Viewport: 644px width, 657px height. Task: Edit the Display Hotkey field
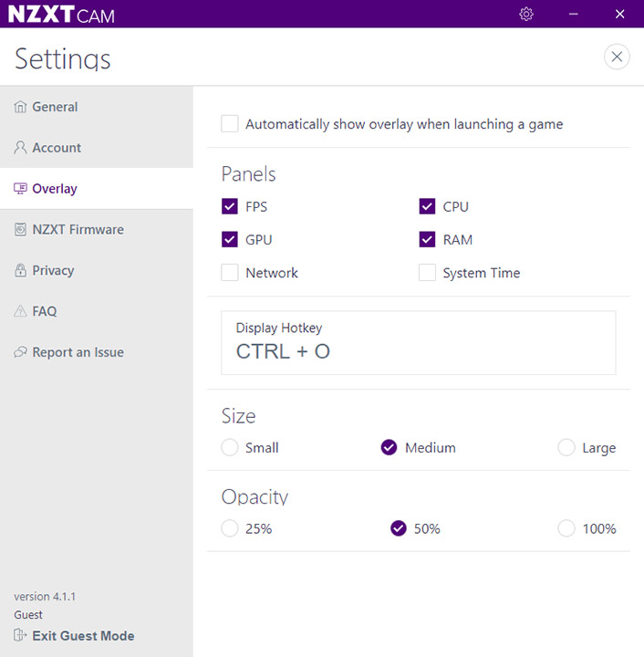tap(418, 342)
